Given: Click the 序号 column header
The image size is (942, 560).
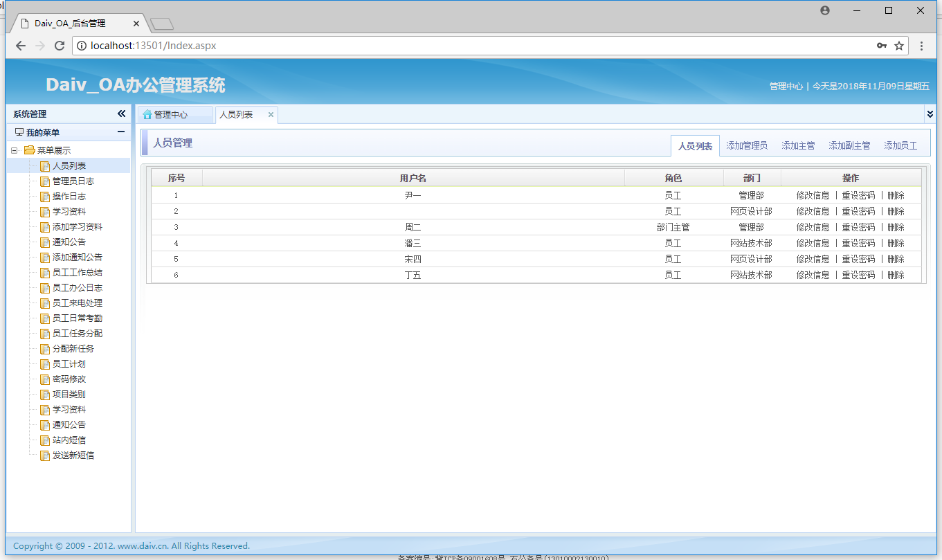Looking at the screenshot, I should (x=176, y=178).
